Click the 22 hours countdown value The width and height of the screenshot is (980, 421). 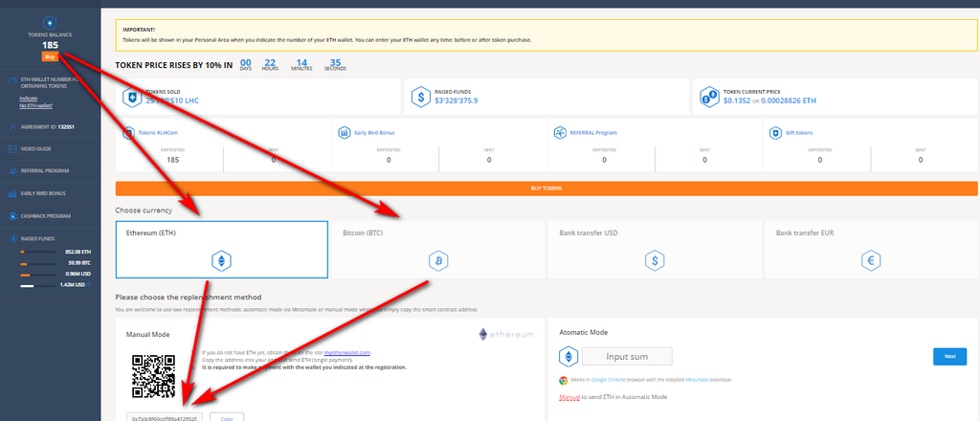tap(270, 62)
